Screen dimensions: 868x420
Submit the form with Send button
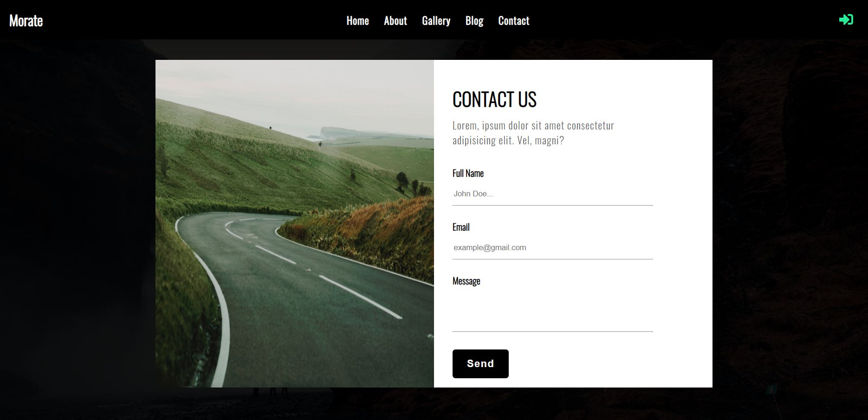(480, 364)
